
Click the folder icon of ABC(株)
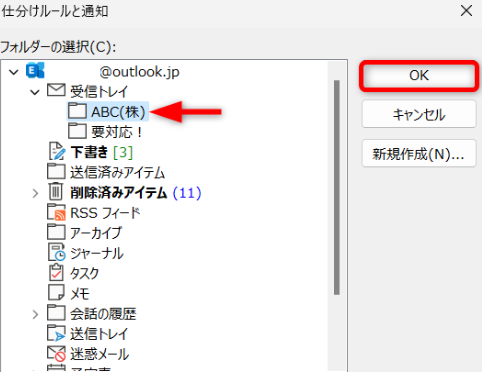77,110
